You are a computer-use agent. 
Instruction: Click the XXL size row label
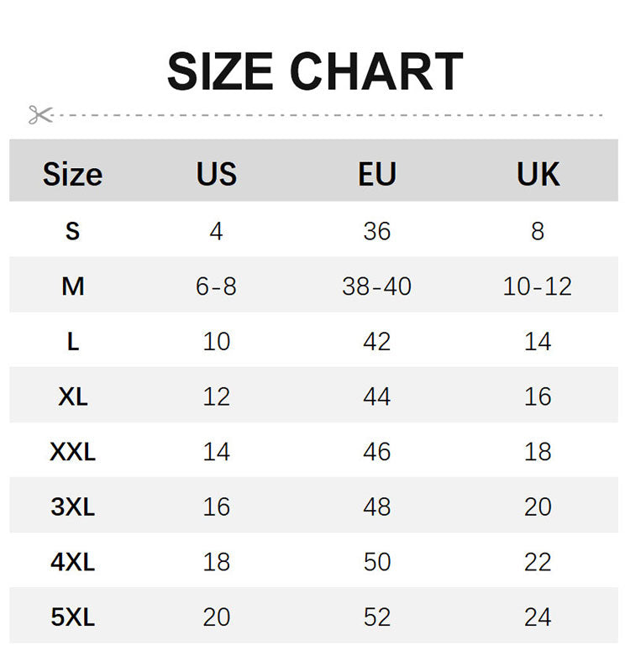pos(72,452)
